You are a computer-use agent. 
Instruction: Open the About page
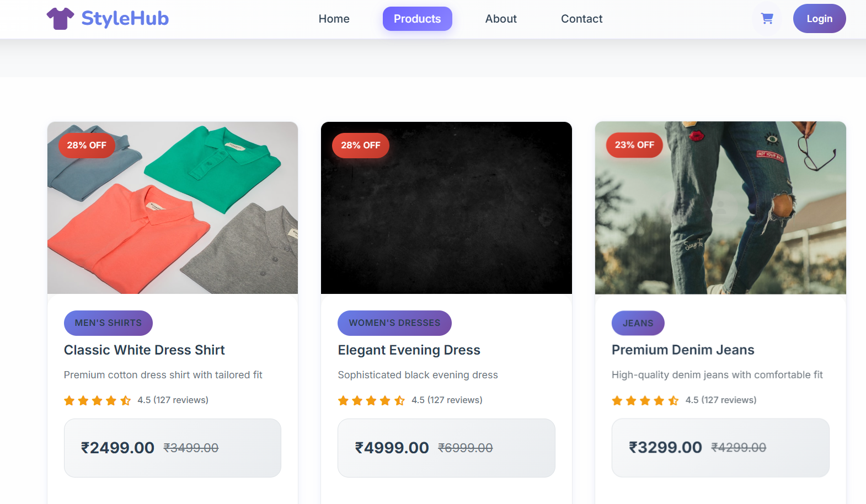pyautogui.click(x=501, y=19)
